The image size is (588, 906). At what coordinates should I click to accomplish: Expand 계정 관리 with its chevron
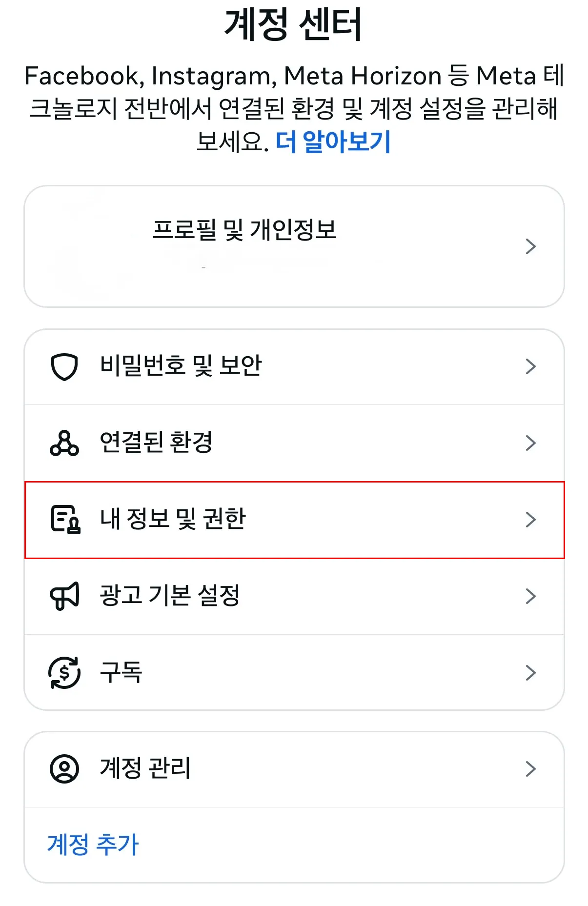pos(532,769)
